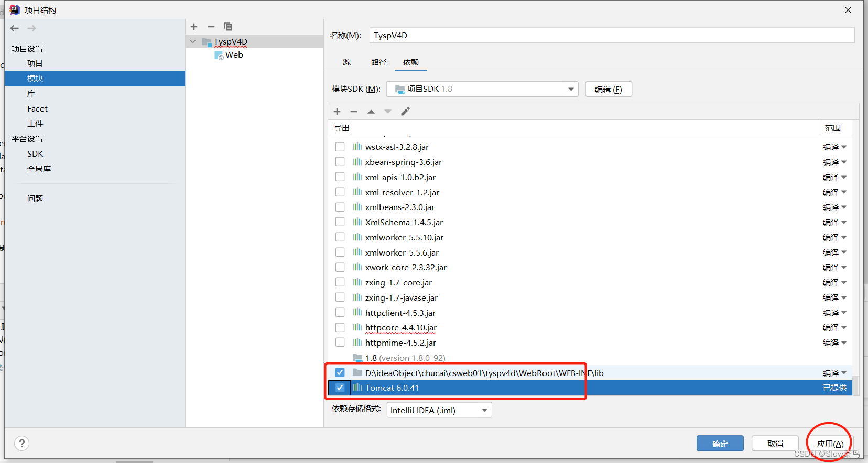This screenshot has height=463, width=868.
Task: Click library icon of Tomcat 6.0.41
Action: (x=357, y=388)
